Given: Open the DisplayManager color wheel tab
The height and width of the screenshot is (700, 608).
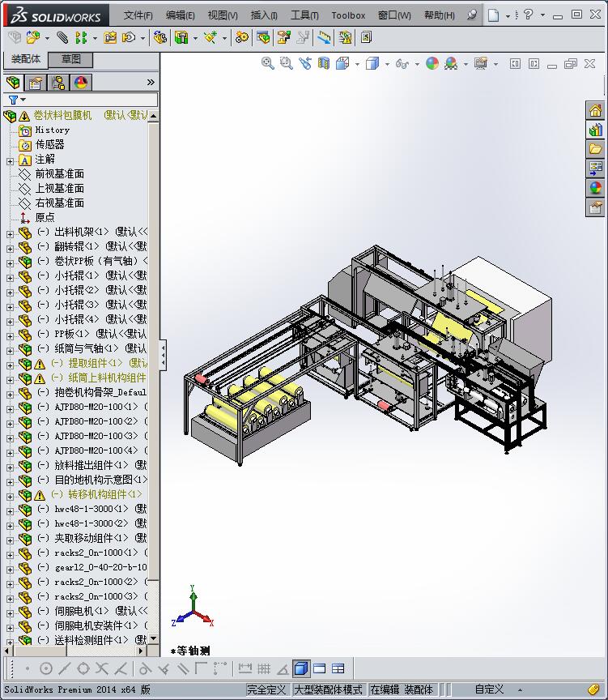Looking at the screenshot, I should pyautogui.click(x=81, y=83).
